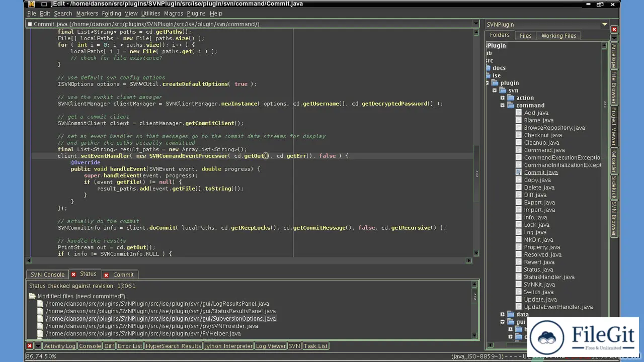This screenshot has width=644, height=362.
Task: Click the Command.java file icon
Action: pyautogui.click(x=519, y=150)
